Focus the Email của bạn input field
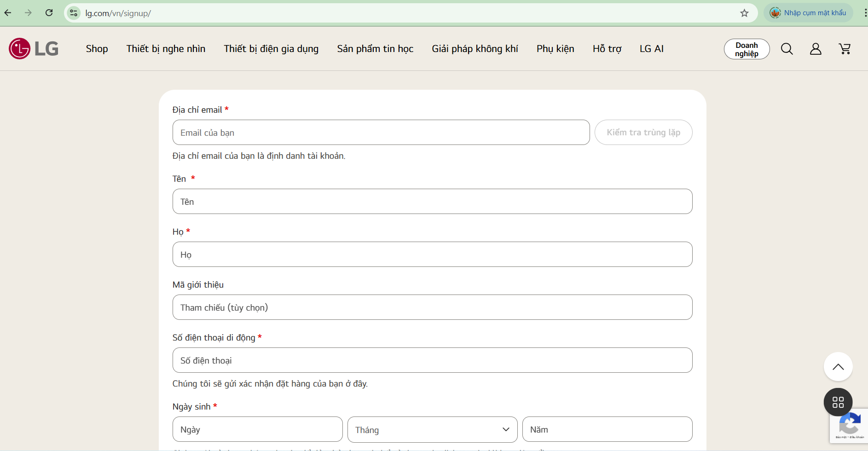Viewport: 868px width, 451px height. [x=381, y=133]
